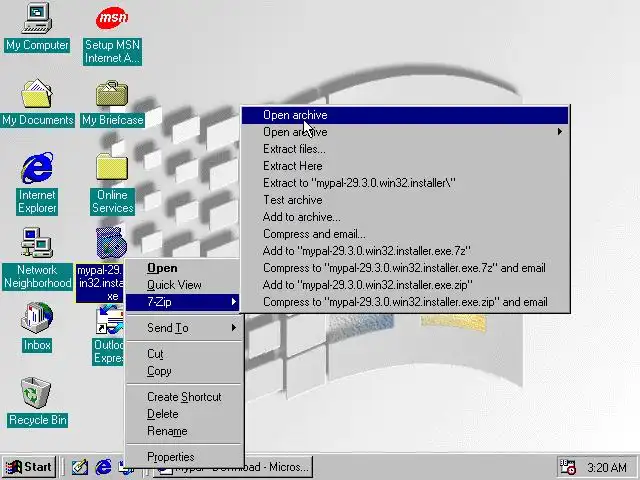Choose Quick View in context menu

click(183, 285)
